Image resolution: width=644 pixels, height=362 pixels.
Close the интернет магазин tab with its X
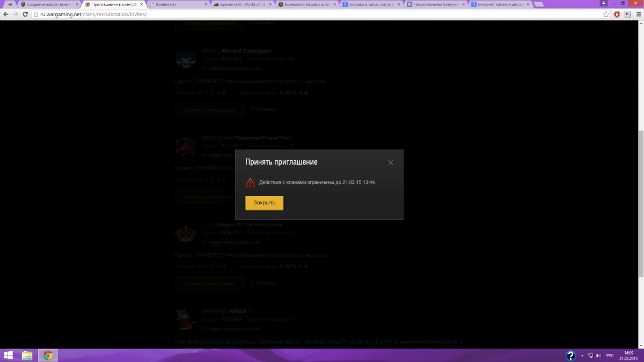528,4
